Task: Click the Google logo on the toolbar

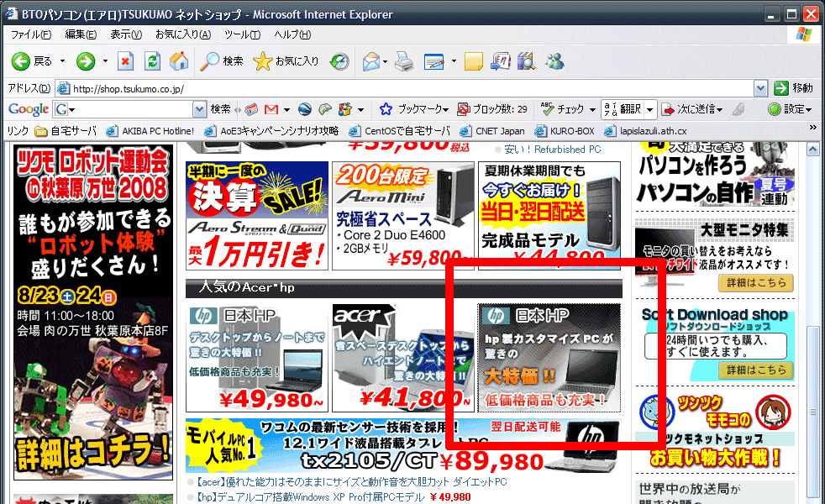Action: (x=29, y=109)
